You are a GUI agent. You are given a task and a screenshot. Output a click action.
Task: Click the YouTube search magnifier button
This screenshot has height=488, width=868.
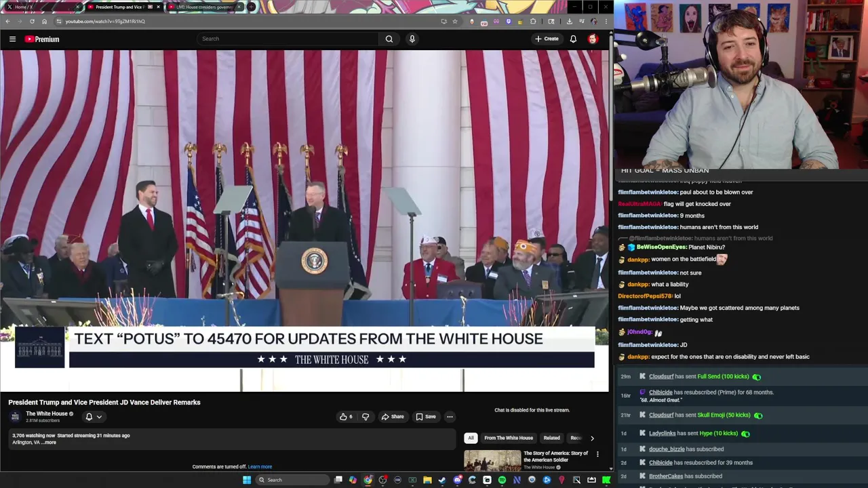pyautogui.click(x=389, y=39)
